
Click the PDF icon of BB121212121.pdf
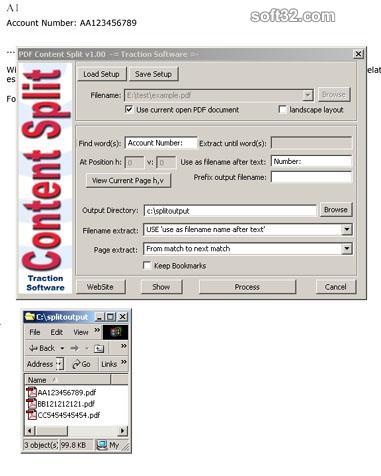pyautogui.click(x=32, y=403)
